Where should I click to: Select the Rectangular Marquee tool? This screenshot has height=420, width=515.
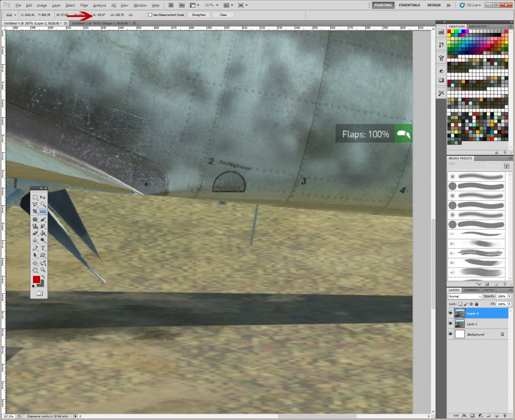35,198
